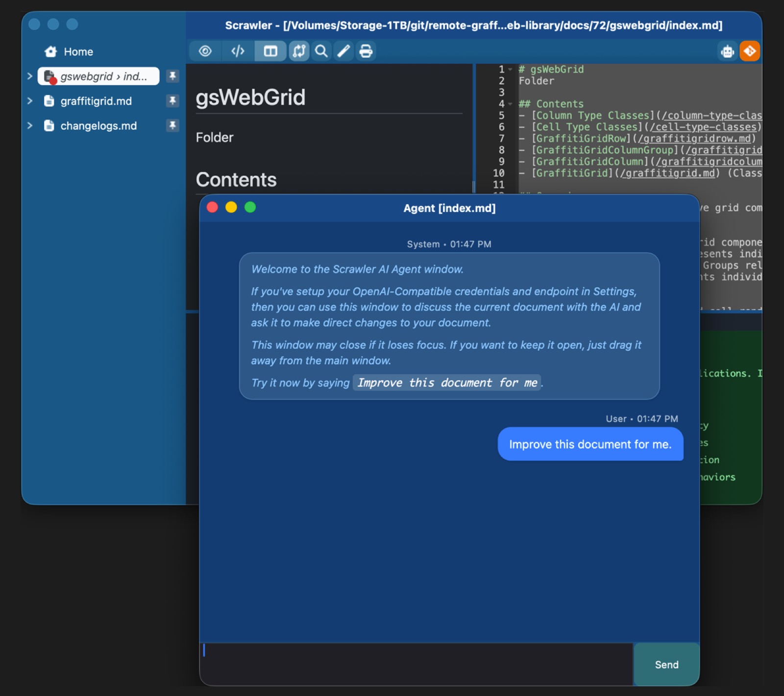
Task: Toggle scroll sync between editor and preview
Action: [299, 51]
